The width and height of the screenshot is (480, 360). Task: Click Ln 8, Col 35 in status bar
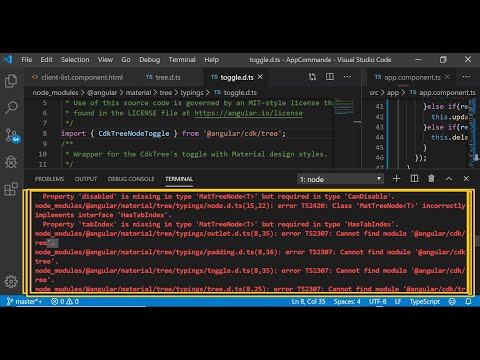308,301
